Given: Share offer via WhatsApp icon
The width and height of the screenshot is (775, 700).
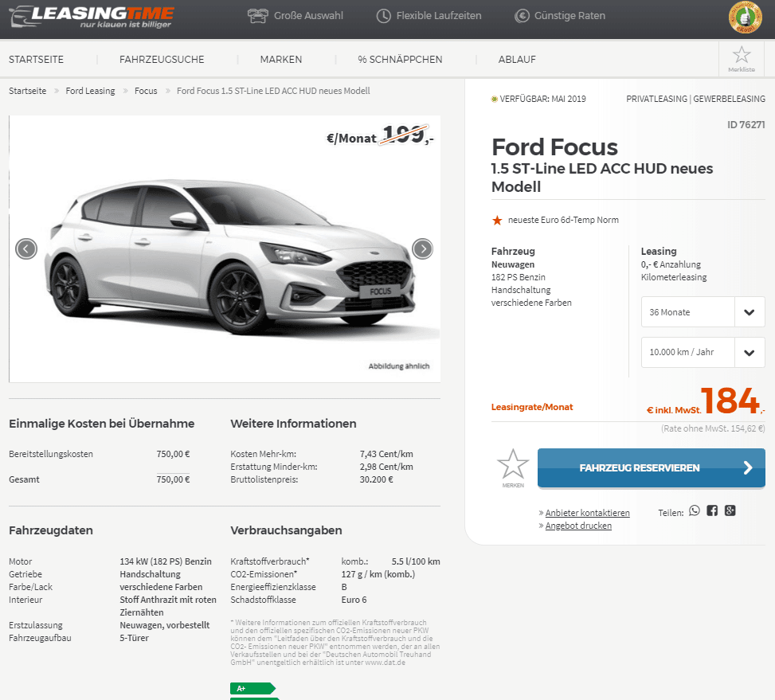Looking at the screenshot, I should 695,510.
